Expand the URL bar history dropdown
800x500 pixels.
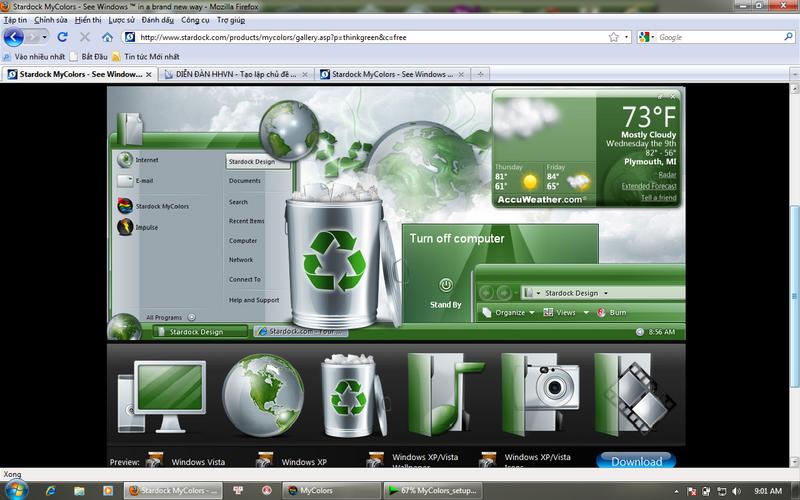[x=627, y=37]
